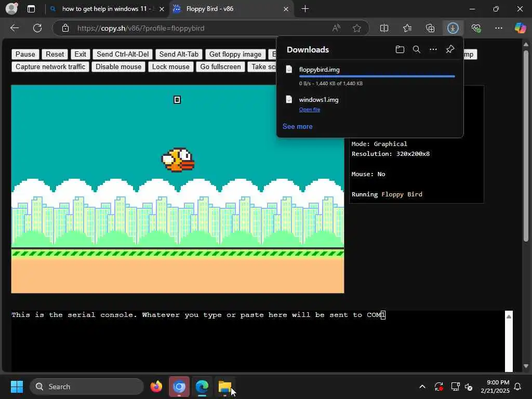
Task: Click the page vertical scrollbar thumb
Action: pos(526,146)
